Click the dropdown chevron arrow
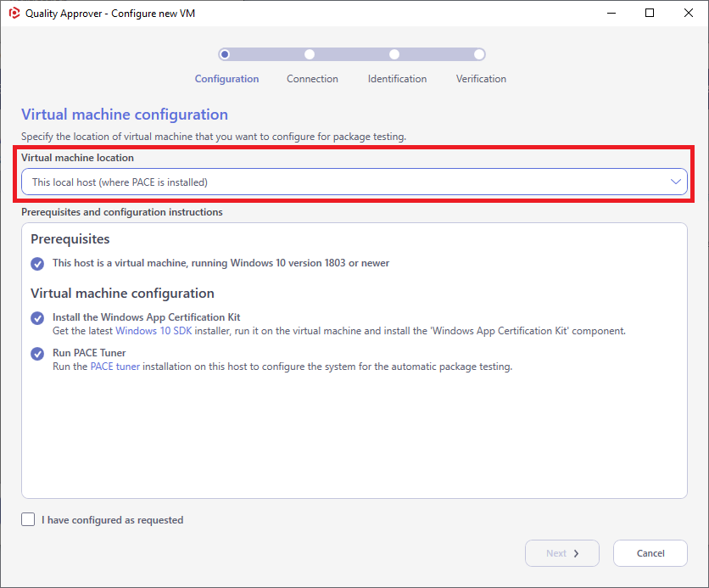 [676, 182]
